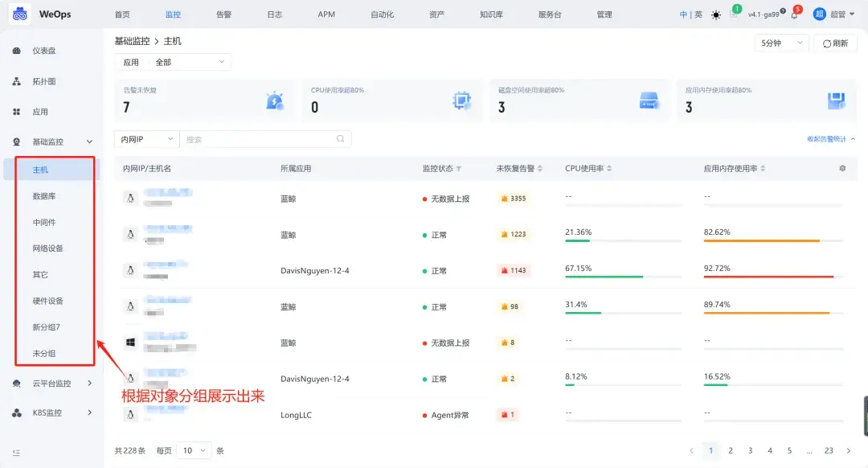Sort by CPU使用率 column arrows

(x=609, y=168)
